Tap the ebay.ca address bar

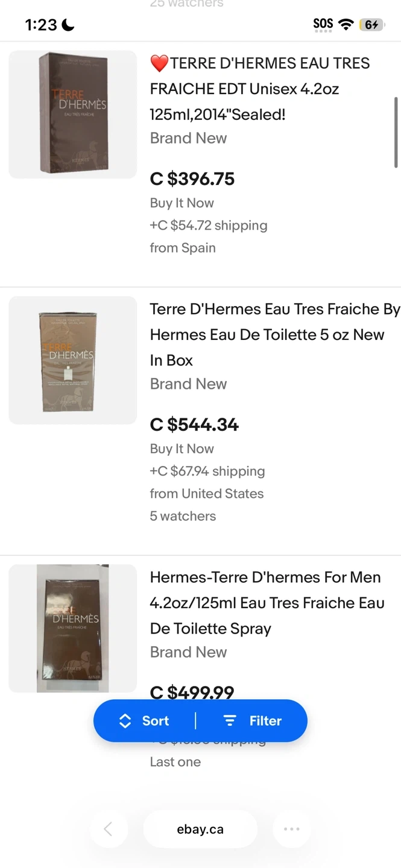[x=200, y=829]
